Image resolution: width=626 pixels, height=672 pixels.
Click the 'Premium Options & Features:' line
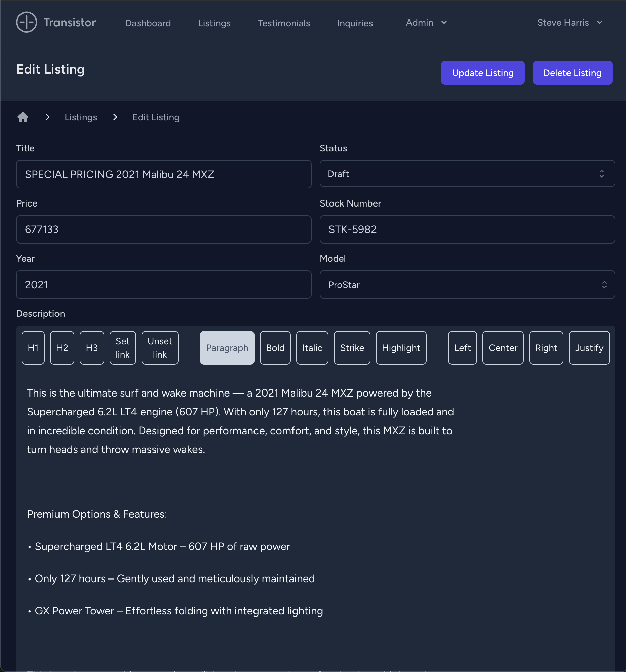click(97, 514)
